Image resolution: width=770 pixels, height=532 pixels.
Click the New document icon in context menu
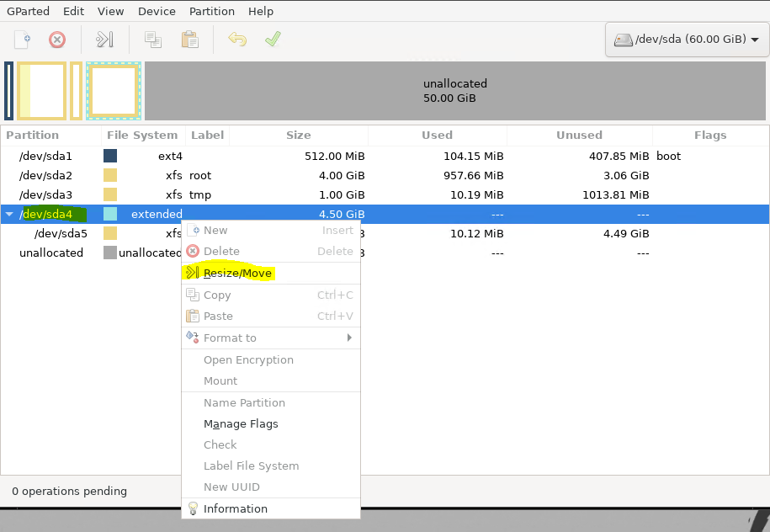coord(193,230)
